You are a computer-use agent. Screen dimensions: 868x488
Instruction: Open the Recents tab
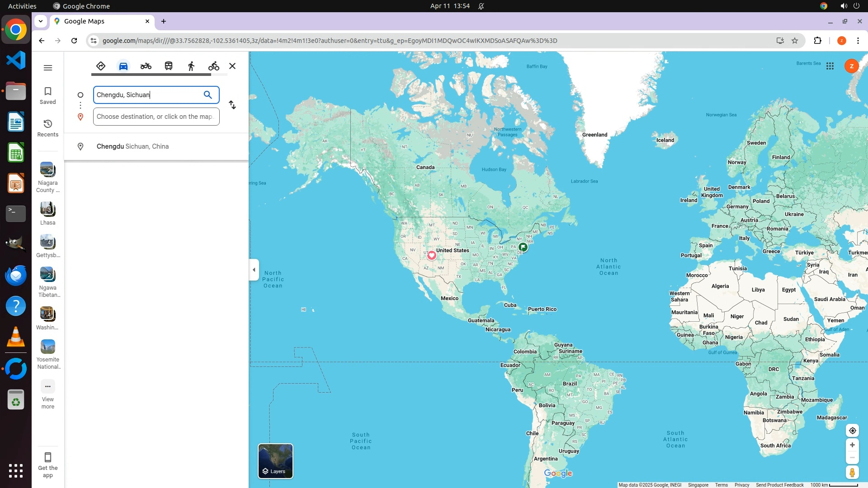[47, 128]
